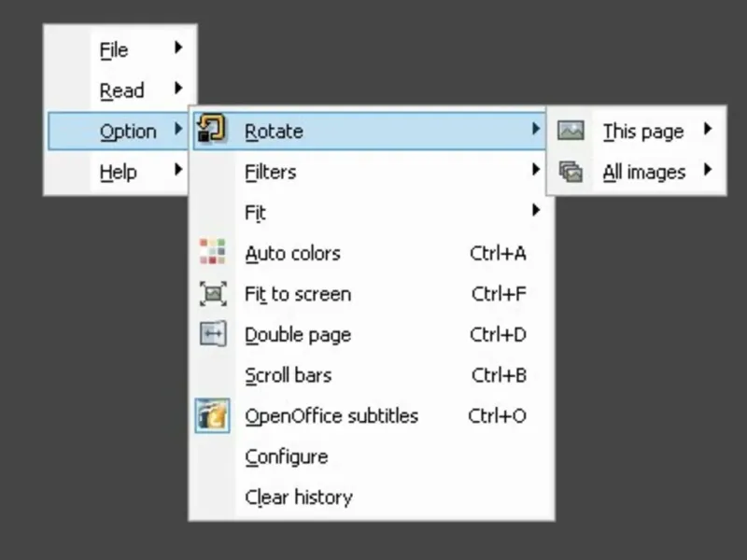Click the This page picture icon

pyautogui.click(x=571, y=131)
